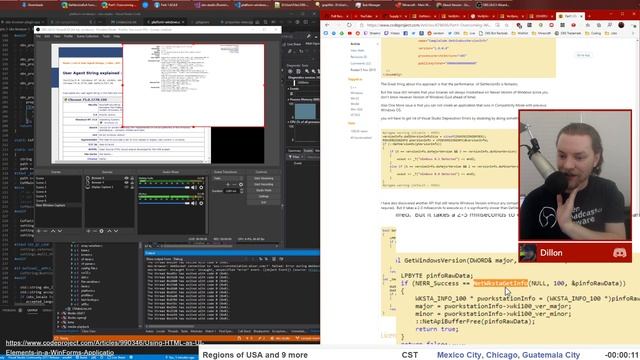Reload the browser page
Viewport: 640px width, 360px height.
click(349, 25)
